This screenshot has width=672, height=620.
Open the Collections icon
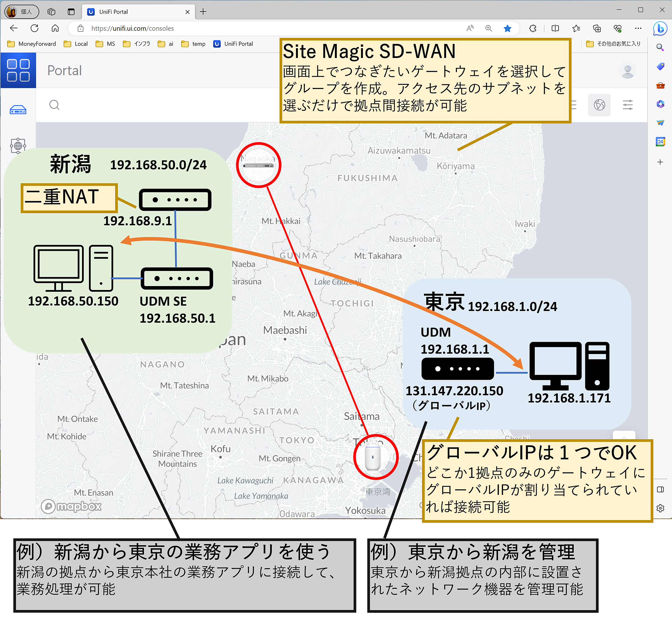tap(597, 29)
